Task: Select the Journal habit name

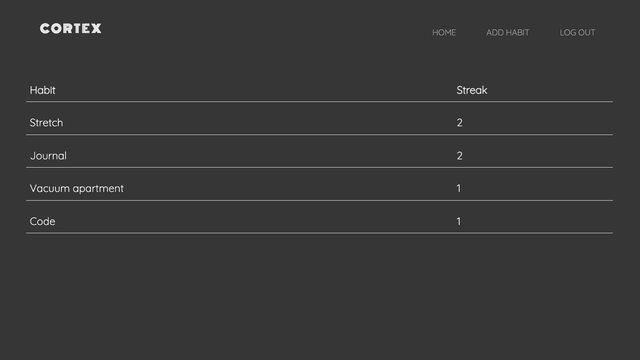Action: pyautogui.click(x=48, y=156)
